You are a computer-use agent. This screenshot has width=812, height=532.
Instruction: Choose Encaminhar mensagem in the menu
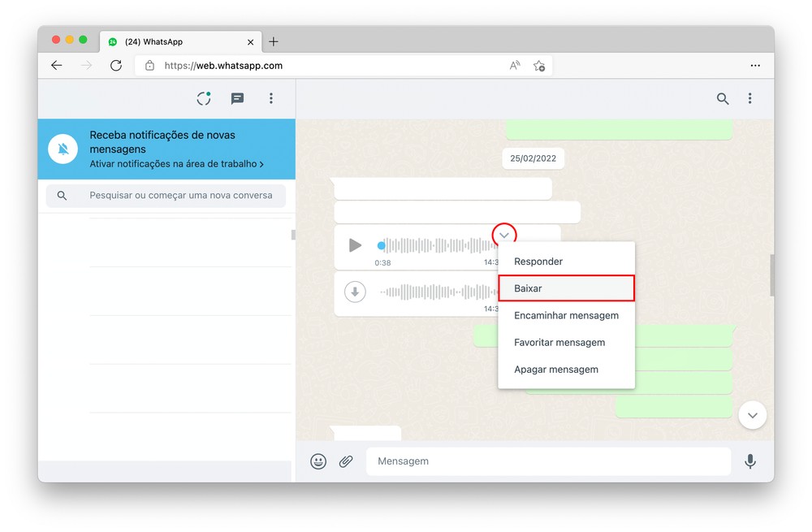(567, 315)
